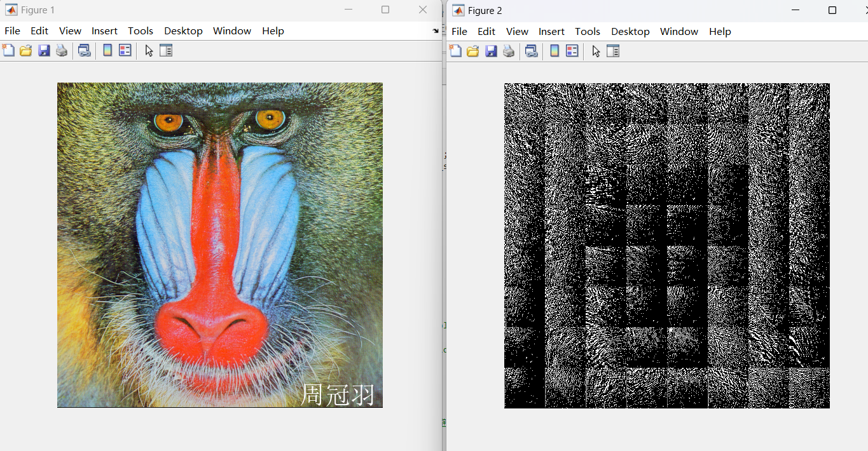The height and width of the screenshot is (451, 868).
Task: Minimize the Figure 1 window
Action: [x=348, y=10]
